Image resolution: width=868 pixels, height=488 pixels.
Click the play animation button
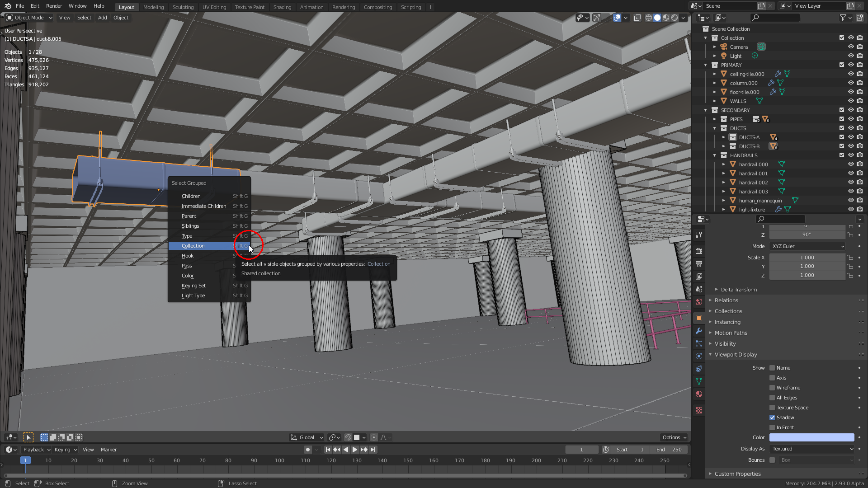pos(354,450)
